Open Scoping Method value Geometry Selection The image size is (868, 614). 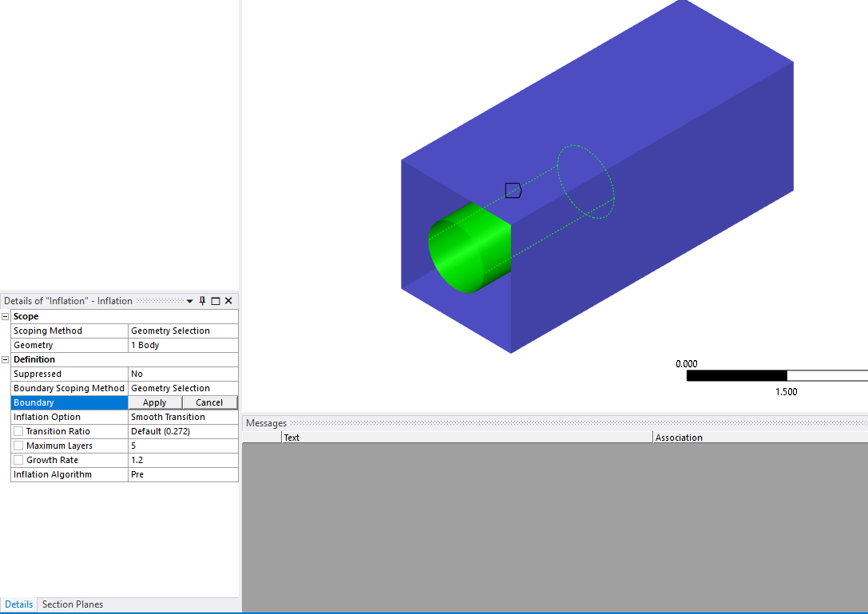point(183,331)
